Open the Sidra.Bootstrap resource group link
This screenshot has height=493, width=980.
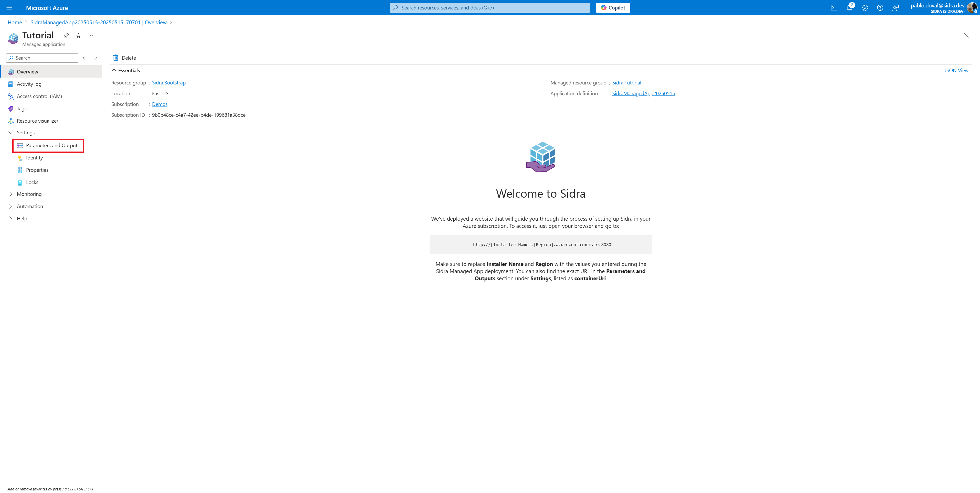[168, 82]
